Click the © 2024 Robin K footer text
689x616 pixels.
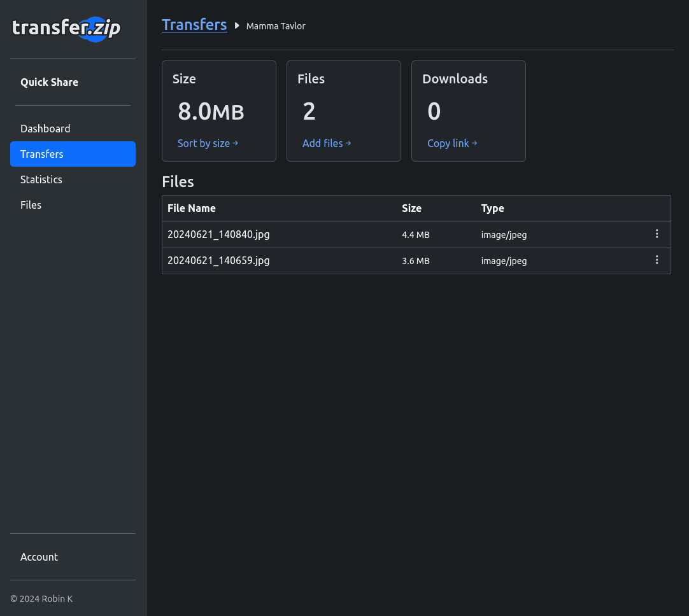(x=42, y=598)
